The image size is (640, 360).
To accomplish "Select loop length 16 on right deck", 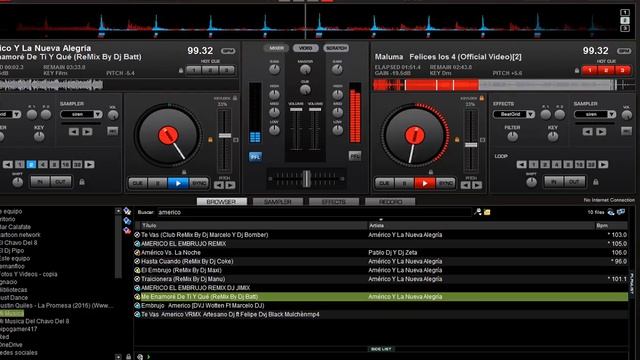I will (x=579, y=164).
